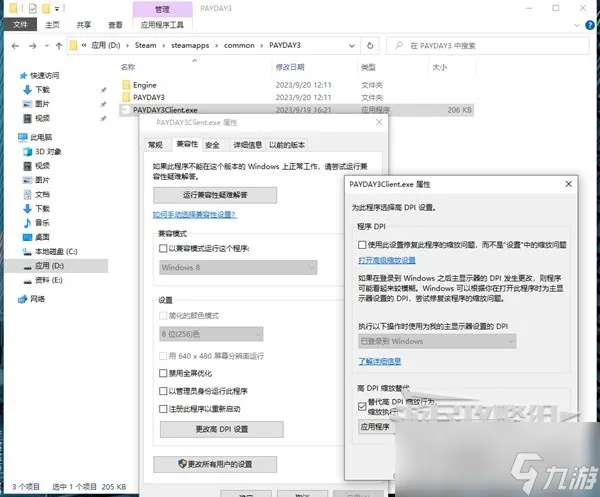Enable 以兼容模式运行这个程序 checkbox
The height and width of the screenshot is (497, 600).
click(x=163, y=248)
